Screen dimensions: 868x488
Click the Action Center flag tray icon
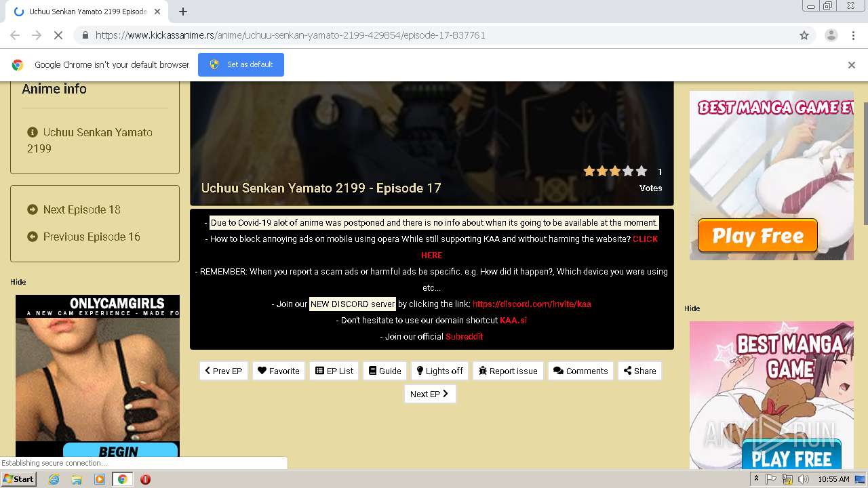click(771, 479)
